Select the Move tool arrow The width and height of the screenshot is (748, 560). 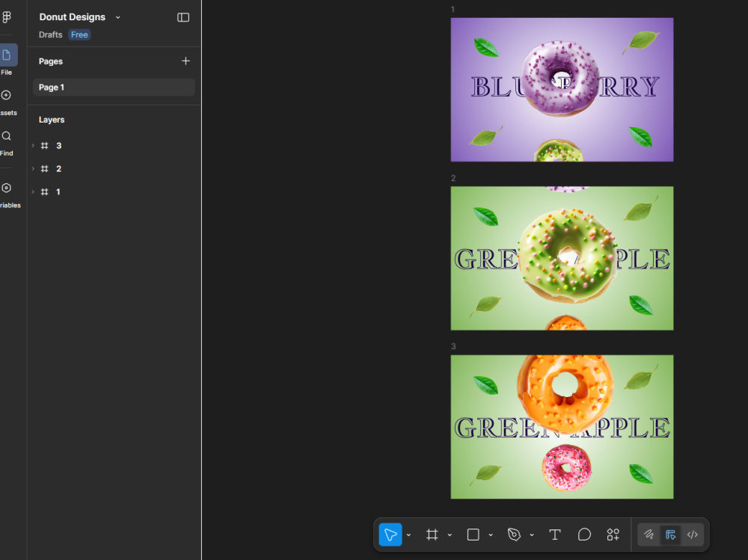coord(390,535)
